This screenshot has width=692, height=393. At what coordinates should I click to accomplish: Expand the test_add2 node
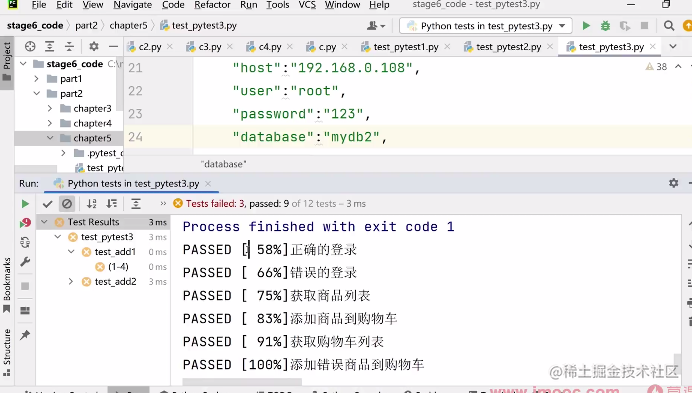point(71,282)
